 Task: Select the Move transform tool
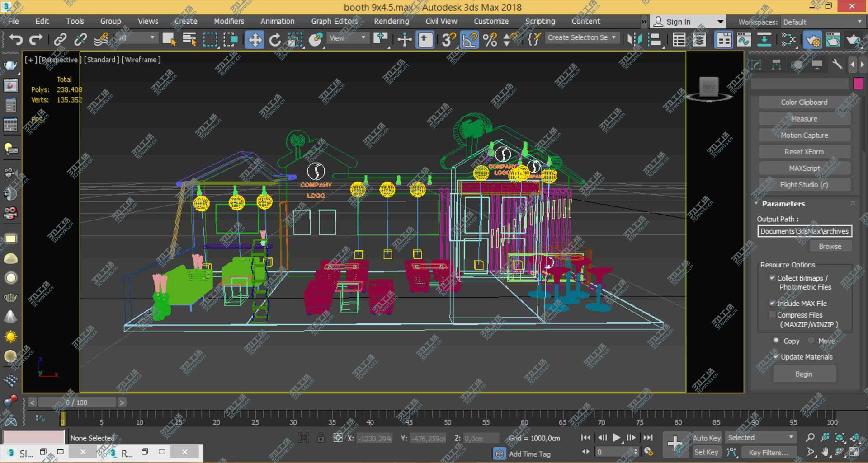click(255, 40)
